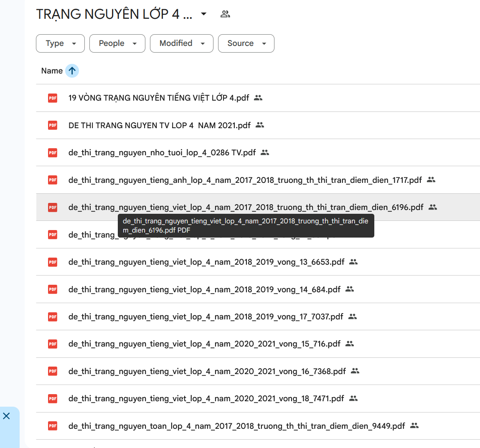Click PDF icon of vong_17_7037.pdf

(53, 317)
